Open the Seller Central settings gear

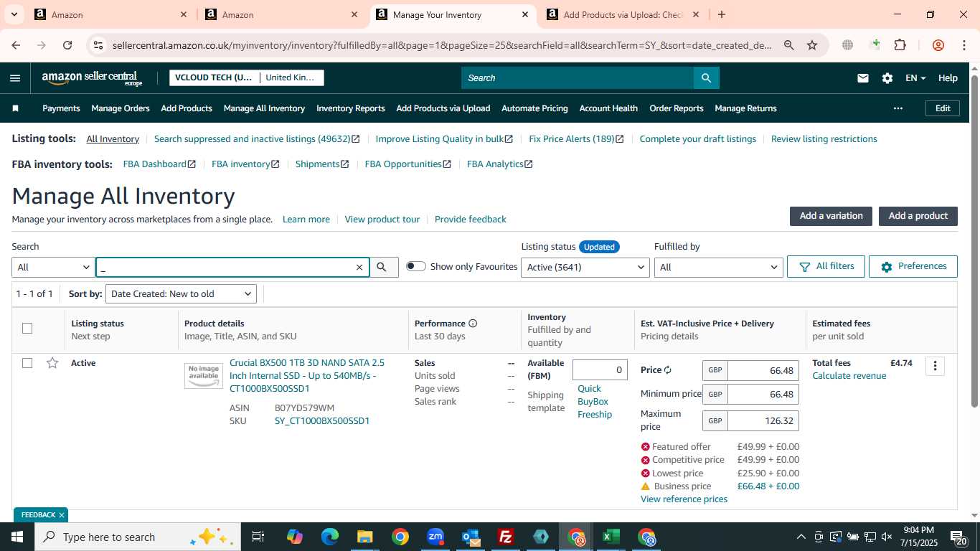click(887, 78)
